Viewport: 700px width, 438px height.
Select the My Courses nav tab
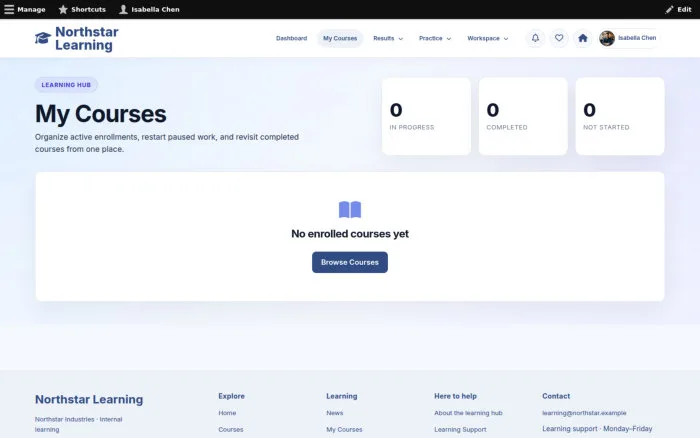coord(340,38)
